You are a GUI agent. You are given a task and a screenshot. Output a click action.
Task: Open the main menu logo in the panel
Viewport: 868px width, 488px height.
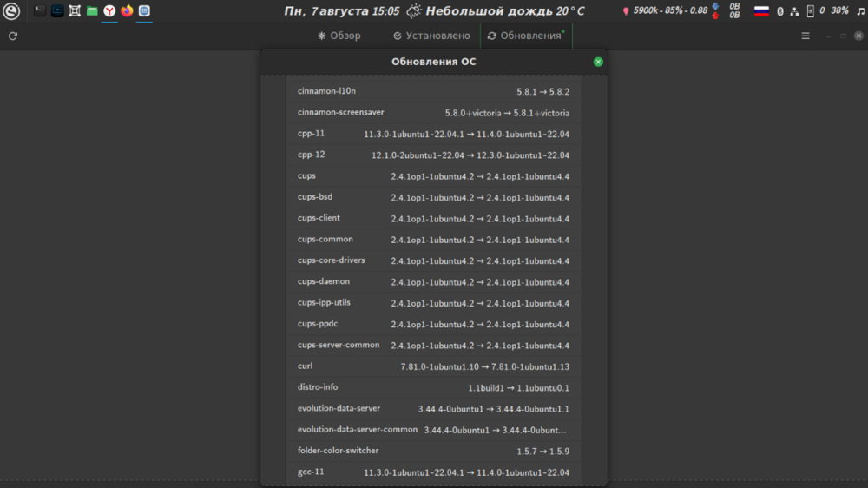(12, 11)
